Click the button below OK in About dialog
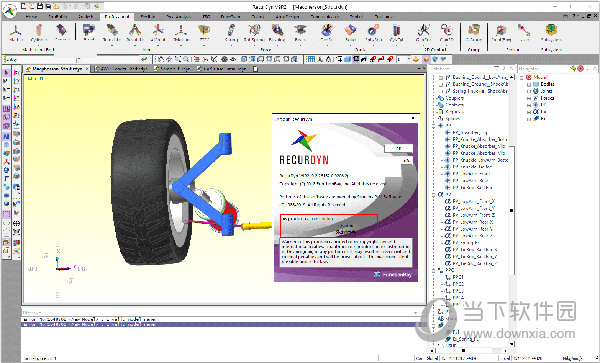This screenshot has height=363, width=600. 407,160
